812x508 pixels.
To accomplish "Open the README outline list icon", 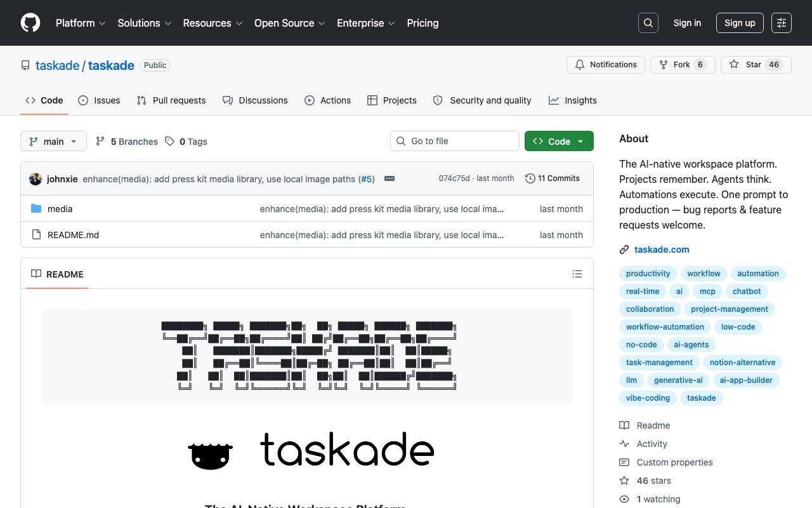I will [x=577, y=274].
